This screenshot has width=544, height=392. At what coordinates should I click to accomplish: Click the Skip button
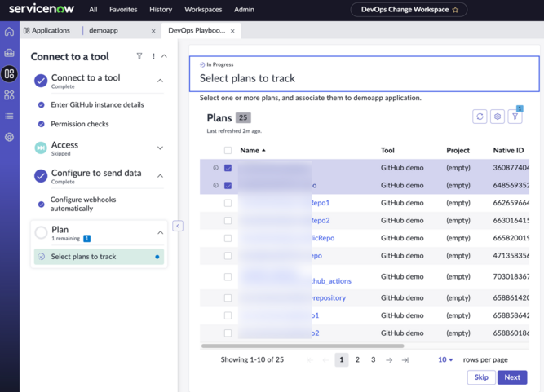pyautogui.click(x=481, y=377)
